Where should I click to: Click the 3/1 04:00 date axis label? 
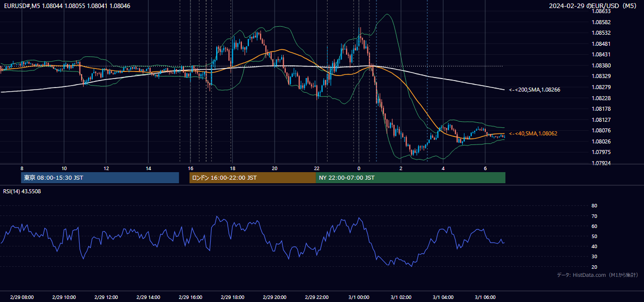tap(443, 297)
